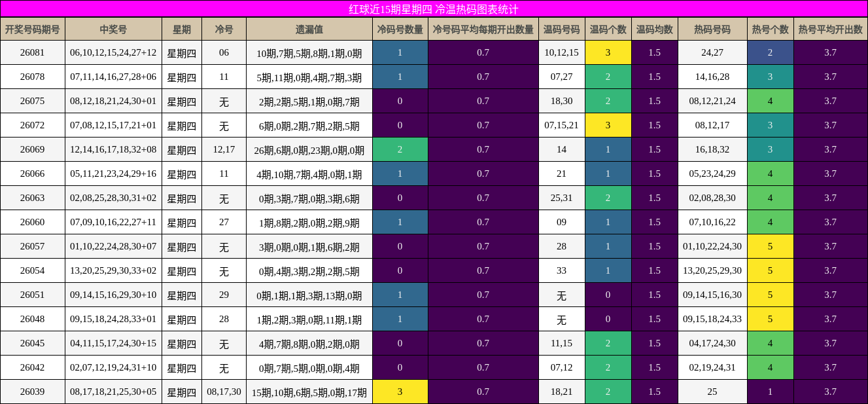
Task: Select issue number 26063
Action: [x=33, y=198]
